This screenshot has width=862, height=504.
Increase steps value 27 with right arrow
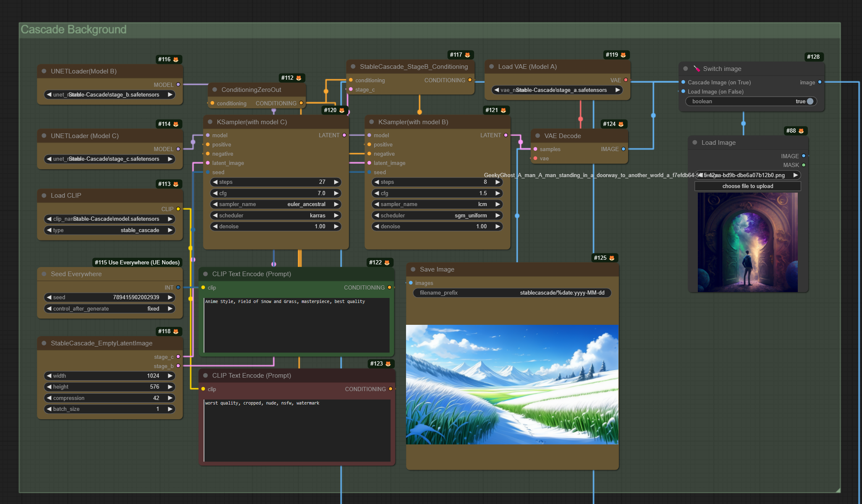coord(336,182)
